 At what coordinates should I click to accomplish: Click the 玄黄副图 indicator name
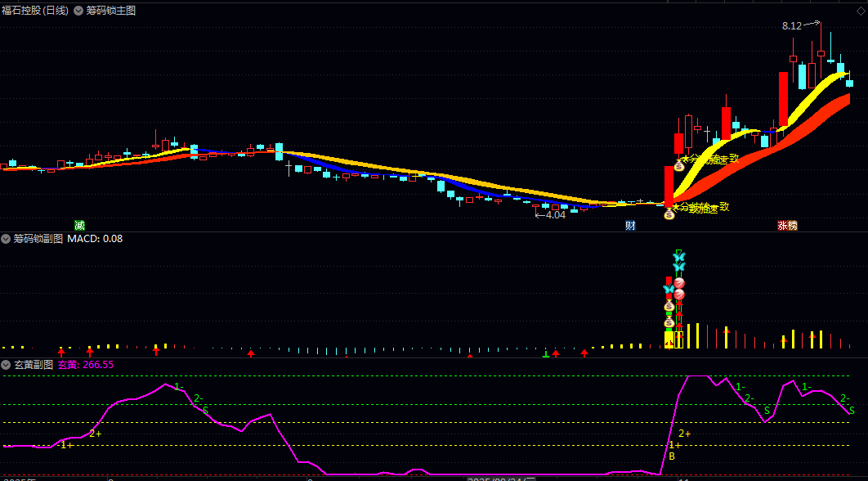[x=33, y=365]
